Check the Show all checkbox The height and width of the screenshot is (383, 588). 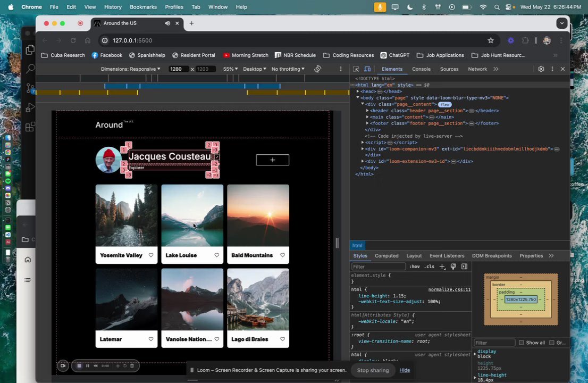click(x=522, y=343)
